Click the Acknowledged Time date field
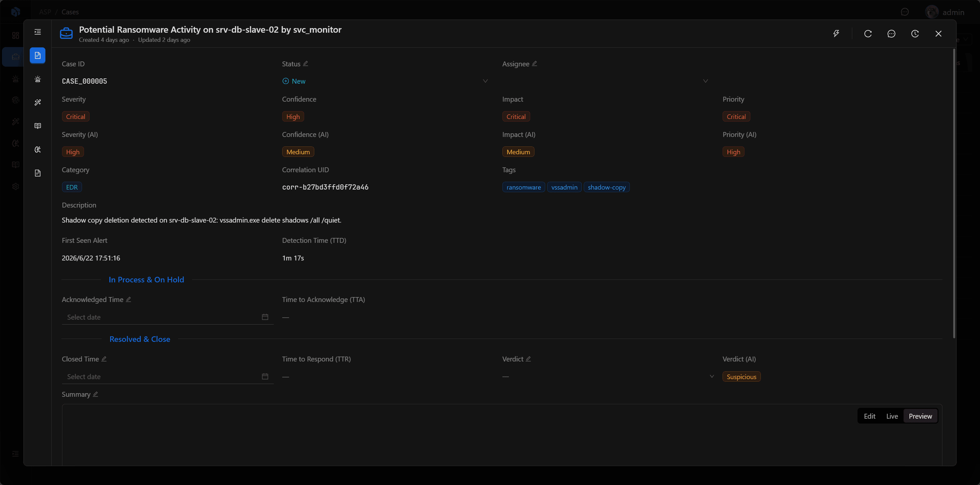The image size is (980, 485). (x=168, y=317)
